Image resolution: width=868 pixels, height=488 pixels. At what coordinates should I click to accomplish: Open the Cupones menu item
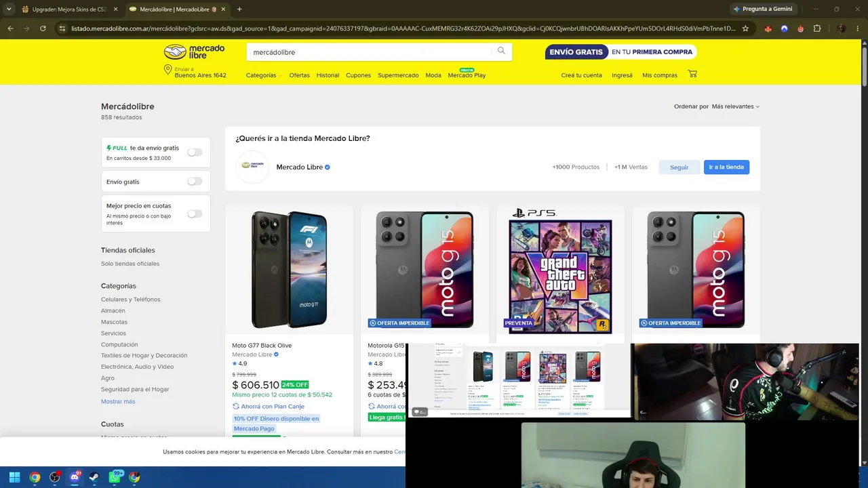pos(358,75)
